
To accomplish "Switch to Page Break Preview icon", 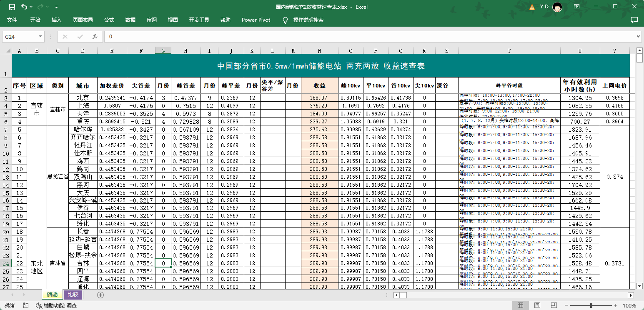I will click(554, 305).
